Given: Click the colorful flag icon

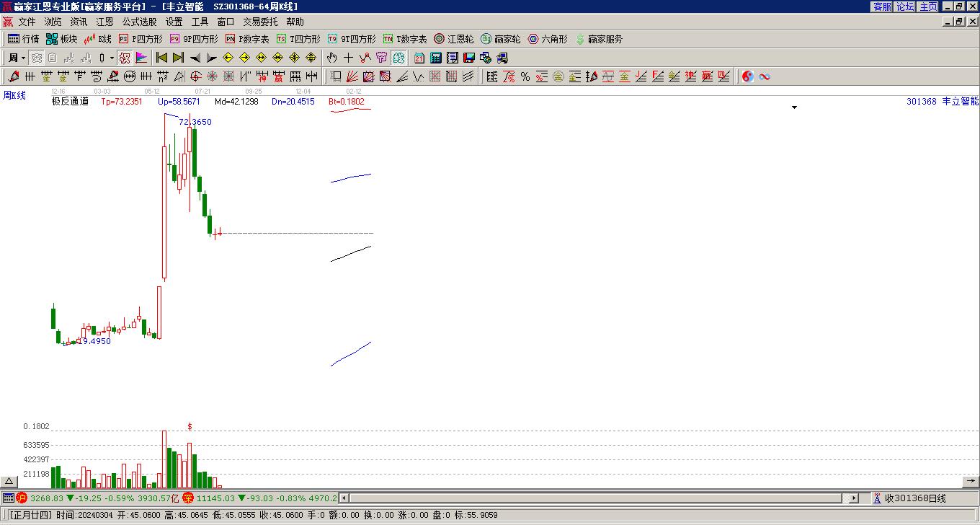Looking at the screenshot, I should [141, 58].
